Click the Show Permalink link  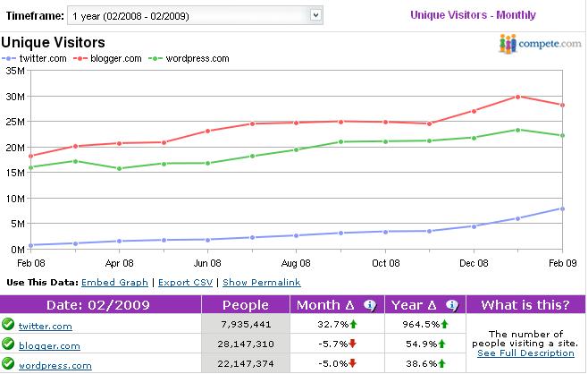(x=262, y=283)
